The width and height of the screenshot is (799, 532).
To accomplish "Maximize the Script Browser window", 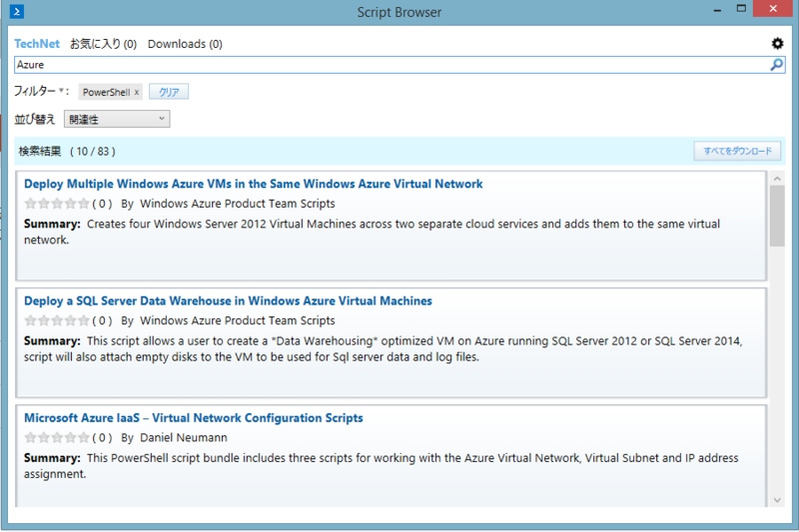I will pyautogui.click(x=741, y=9).
